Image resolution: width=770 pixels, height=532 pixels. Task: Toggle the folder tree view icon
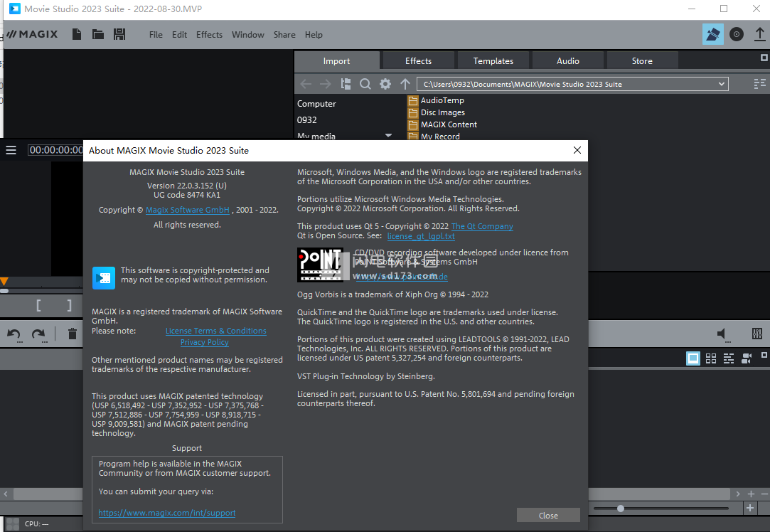346,84
